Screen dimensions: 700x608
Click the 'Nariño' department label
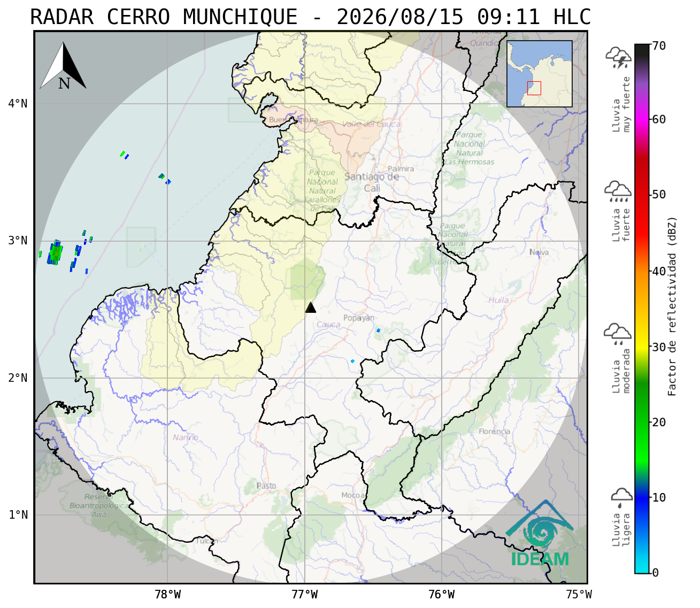186,437
